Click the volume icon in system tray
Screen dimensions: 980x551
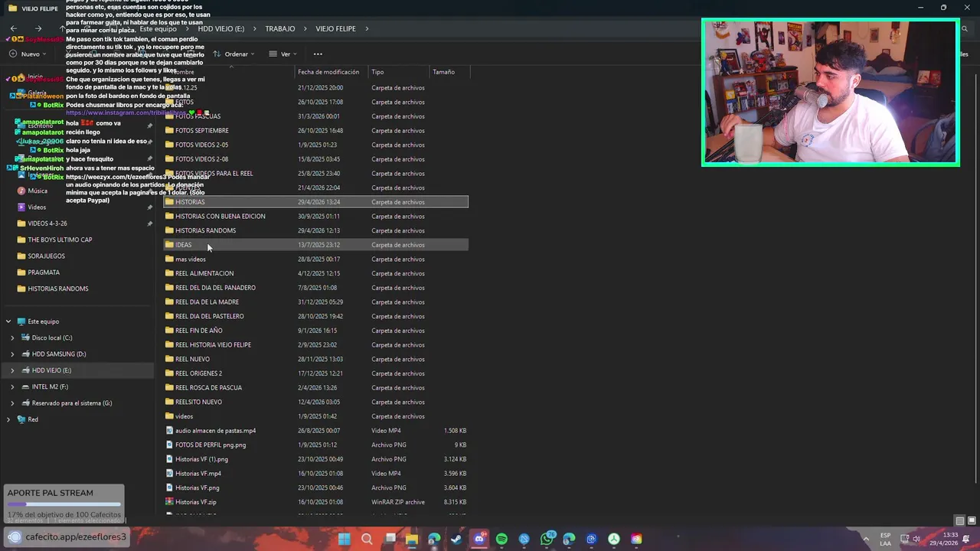click(x=916, y=539)
